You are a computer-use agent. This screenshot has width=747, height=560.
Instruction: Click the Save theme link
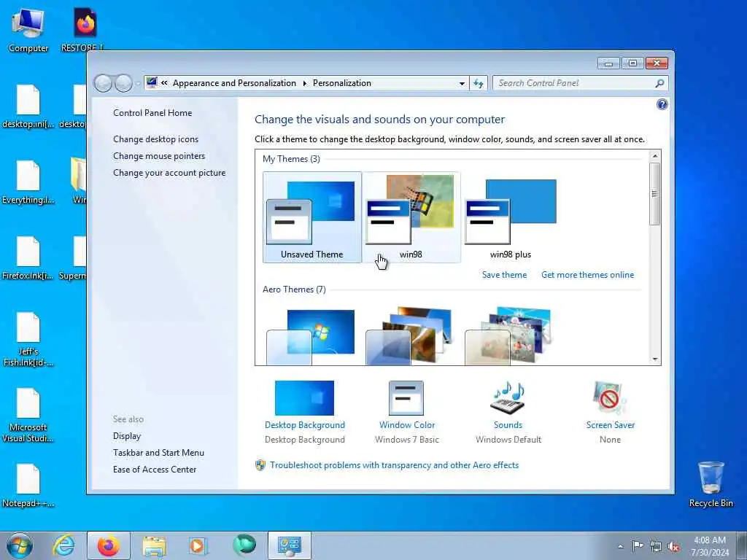505,275
